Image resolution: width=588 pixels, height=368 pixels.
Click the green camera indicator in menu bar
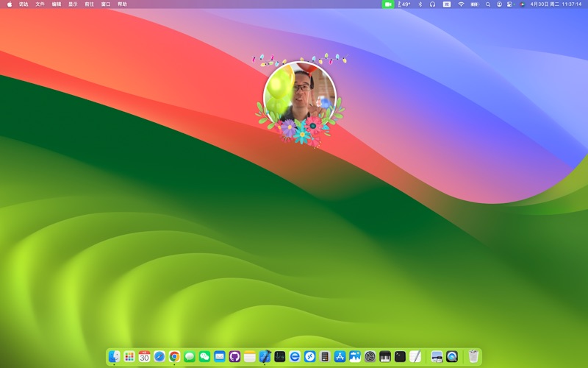coord(387,4)
